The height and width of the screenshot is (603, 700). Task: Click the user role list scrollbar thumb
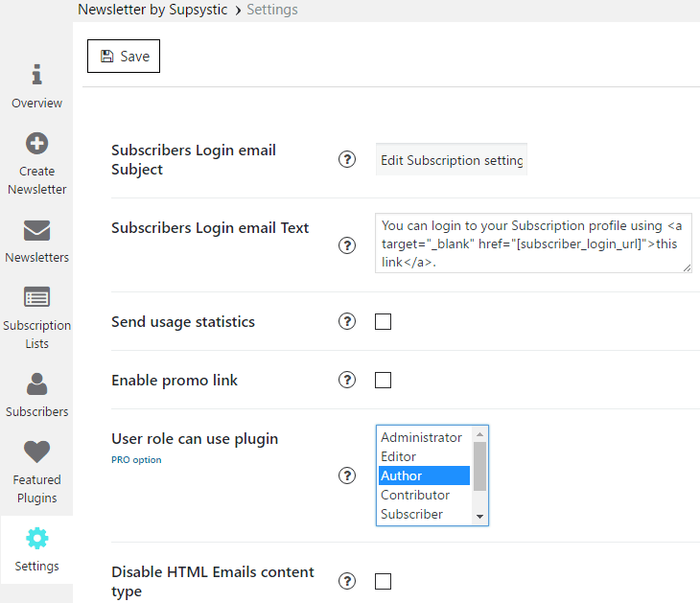[x=479, y=466]
